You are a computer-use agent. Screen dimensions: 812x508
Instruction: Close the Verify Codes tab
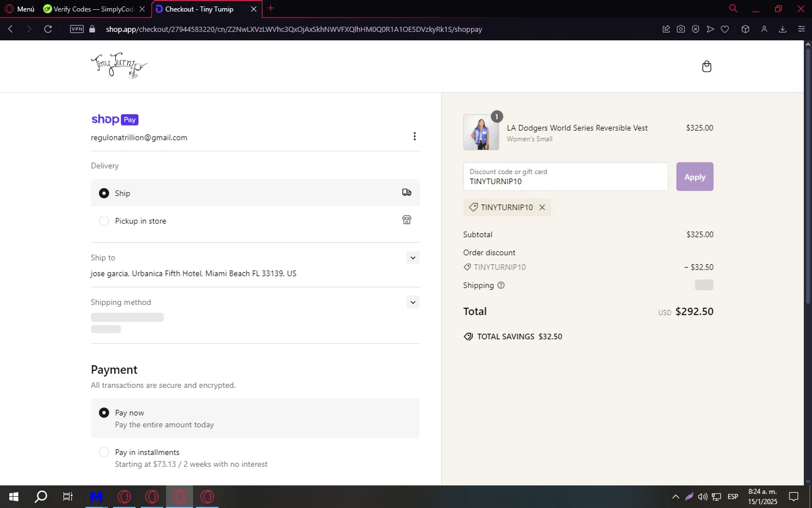coord(142,9)
